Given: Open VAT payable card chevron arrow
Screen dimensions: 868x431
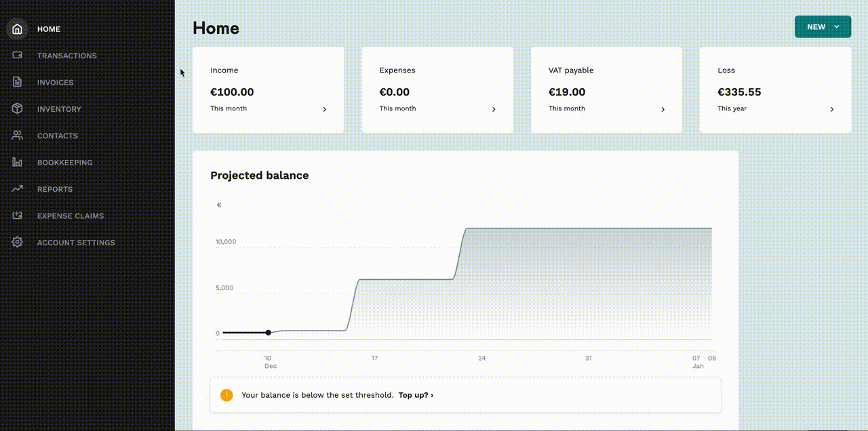Looking at the screenshot, I should [x=663, y=109].
